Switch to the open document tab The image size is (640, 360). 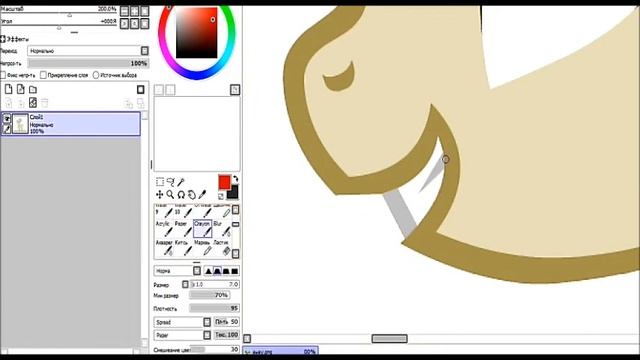click(280, 351)
